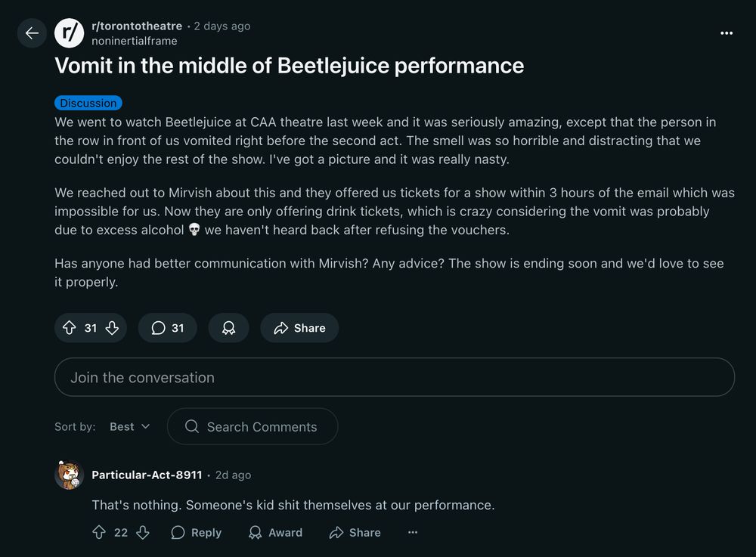Downvote the Beetlejuice vomit post
This screenshot has width=756, height=557.
click(x=112, y=328)
